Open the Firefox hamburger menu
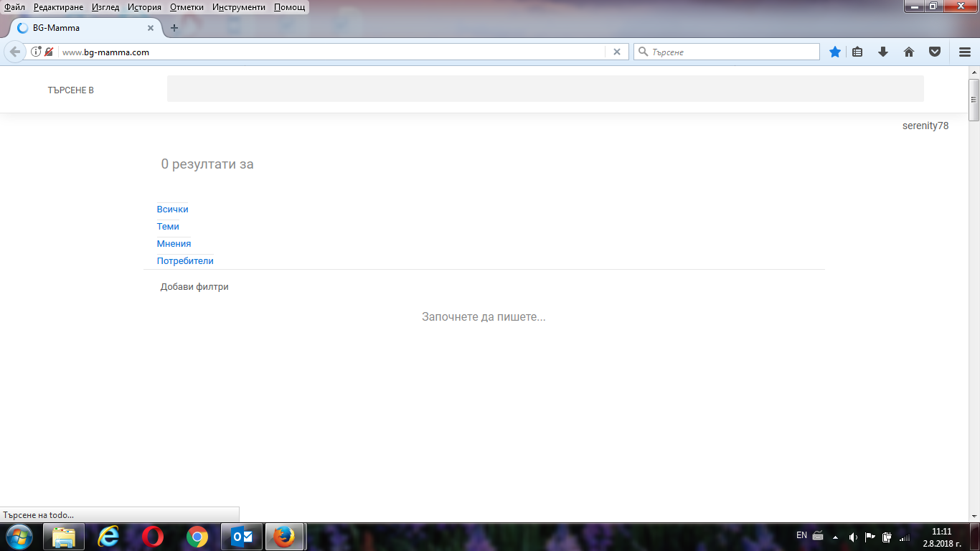This screenshot has height=551, width=980. click(965, 52)
